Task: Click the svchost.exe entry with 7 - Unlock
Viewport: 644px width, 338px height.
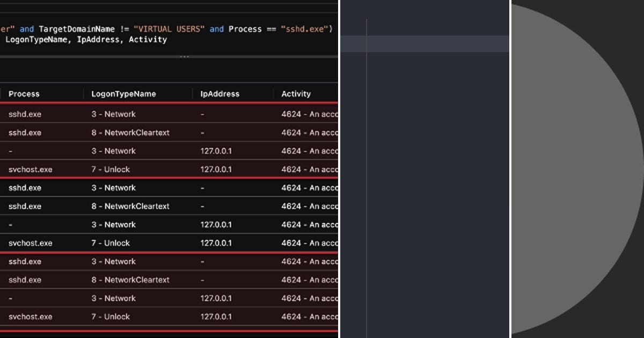Action: 31,170
